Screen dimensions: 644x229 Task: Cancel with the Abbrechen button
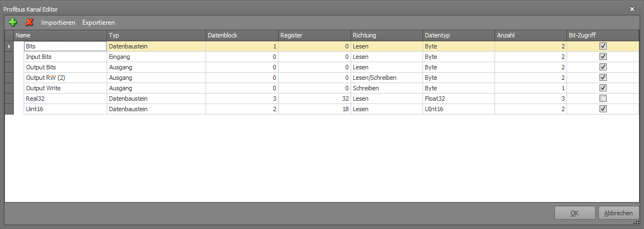[x=619, y=213]
